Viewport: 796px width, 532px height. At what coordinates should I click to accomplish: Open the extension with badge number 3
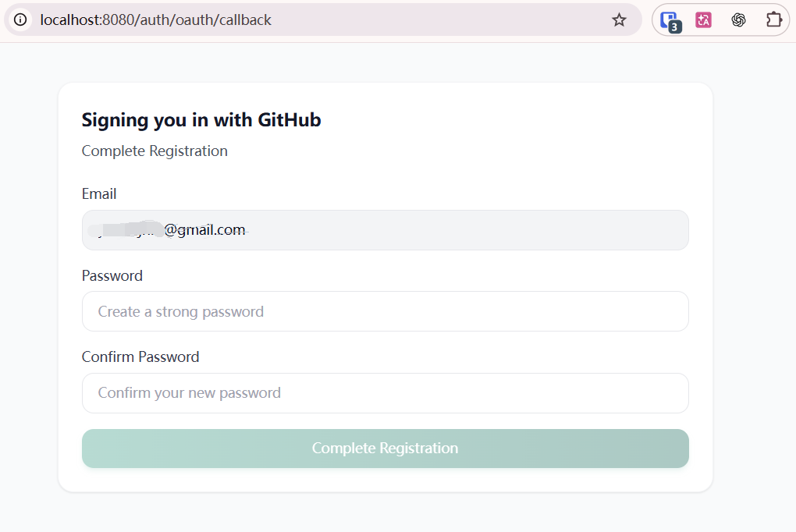[x=670, y=21]
